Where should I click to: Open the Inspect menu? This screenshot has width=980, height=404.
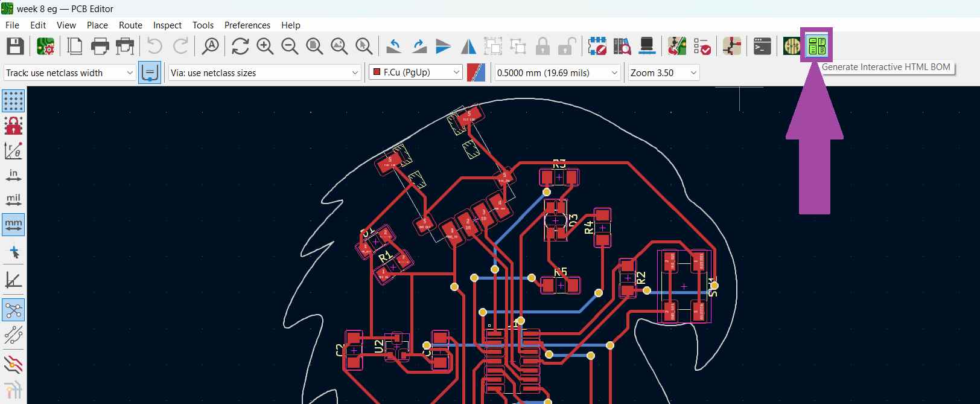[167, 25]
